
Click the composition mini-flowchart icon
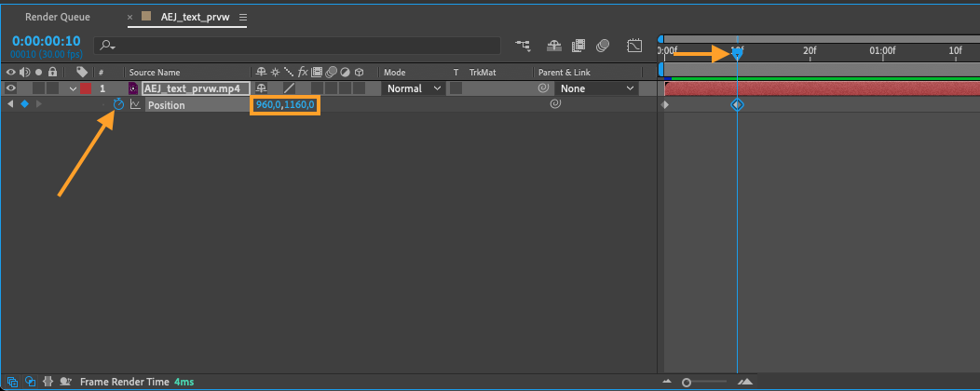(x=523, y=46)
